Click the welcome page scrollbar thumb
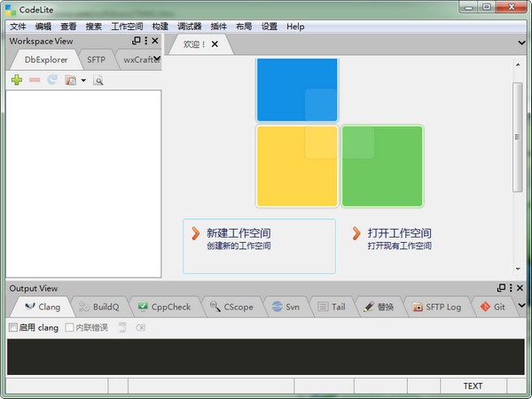The image size is (532, 399). click(x=518, y=137)
